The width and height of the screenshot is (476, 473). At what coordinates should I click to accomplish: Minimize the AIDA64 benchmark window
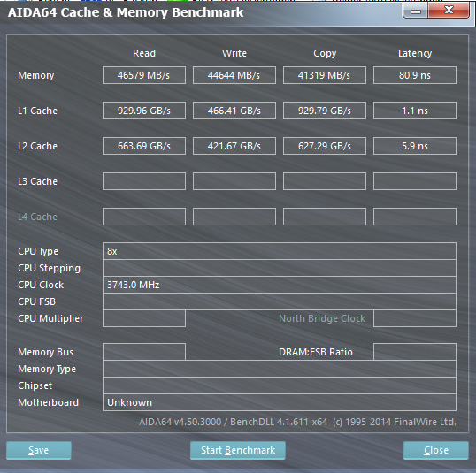416,11
